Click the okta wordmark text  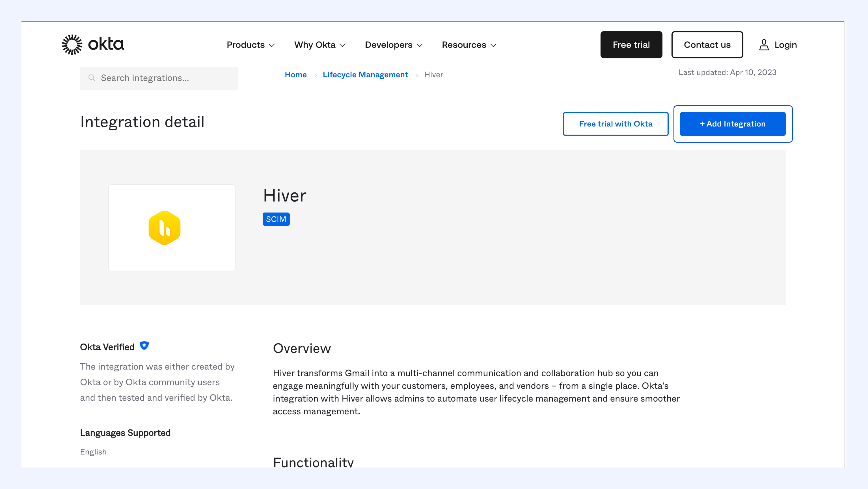pyautogui.click(x=106, y=44)
